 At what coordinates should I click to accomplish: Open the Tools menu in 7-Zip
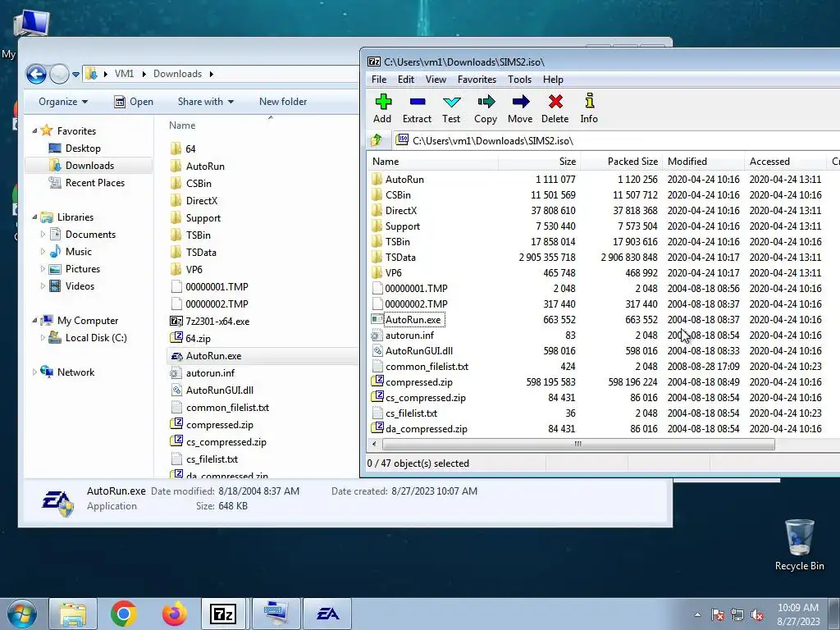point(519,80)
